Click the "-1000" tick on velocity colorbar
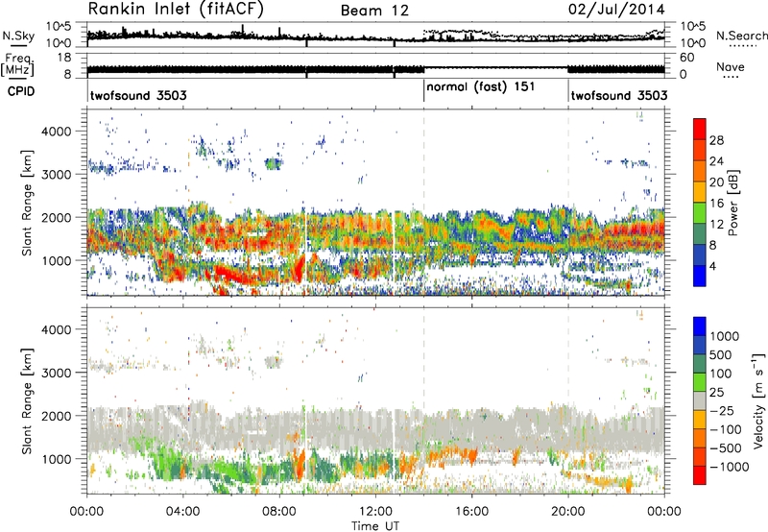 pos(730,467)
